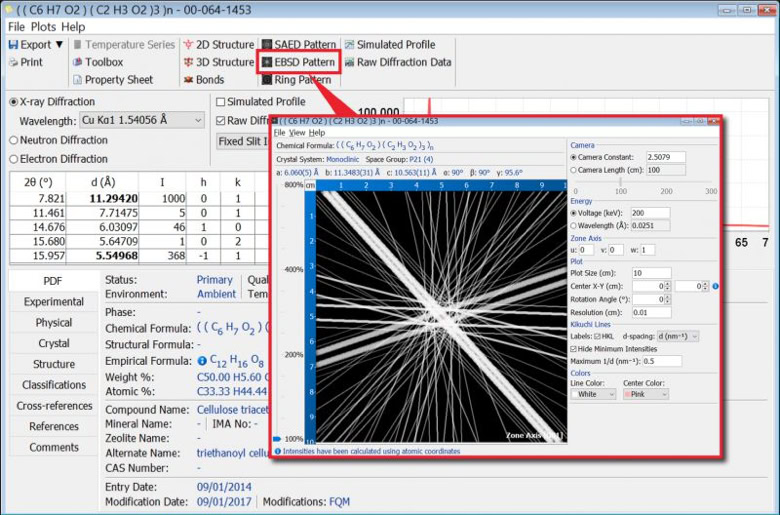Toggle Hide Minimum Intensities checkbox
780x515 pixels.
574,348
